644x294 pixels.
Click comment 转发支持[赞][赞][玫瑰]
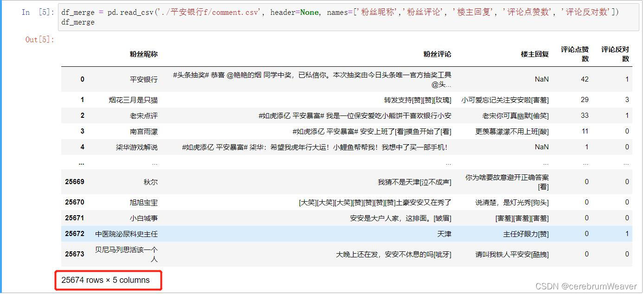(x=418, y=100)
